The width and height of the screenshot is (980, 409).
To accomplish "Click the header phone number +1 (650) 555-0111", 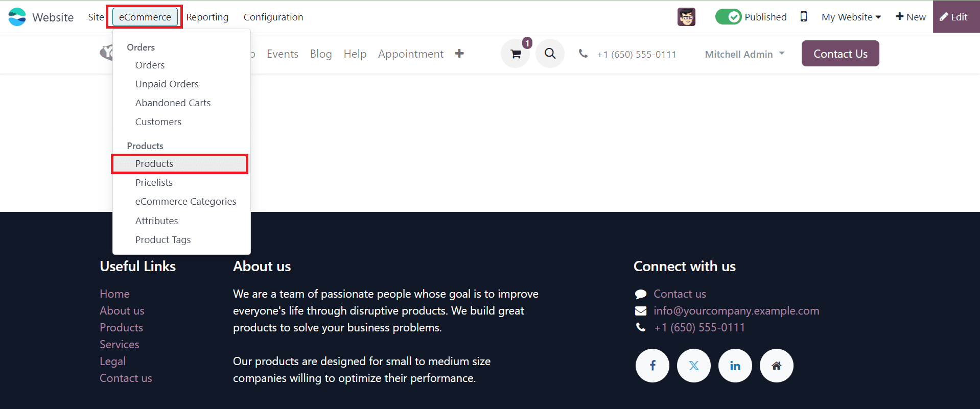I will tap(637, 54).
